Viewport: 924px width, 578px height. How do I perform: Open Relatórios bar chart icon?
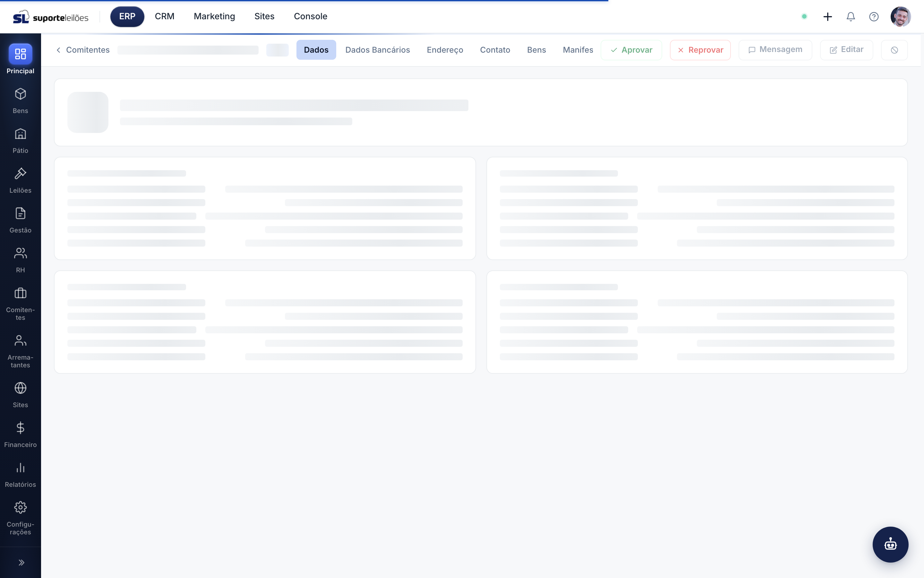pos(20,468)
